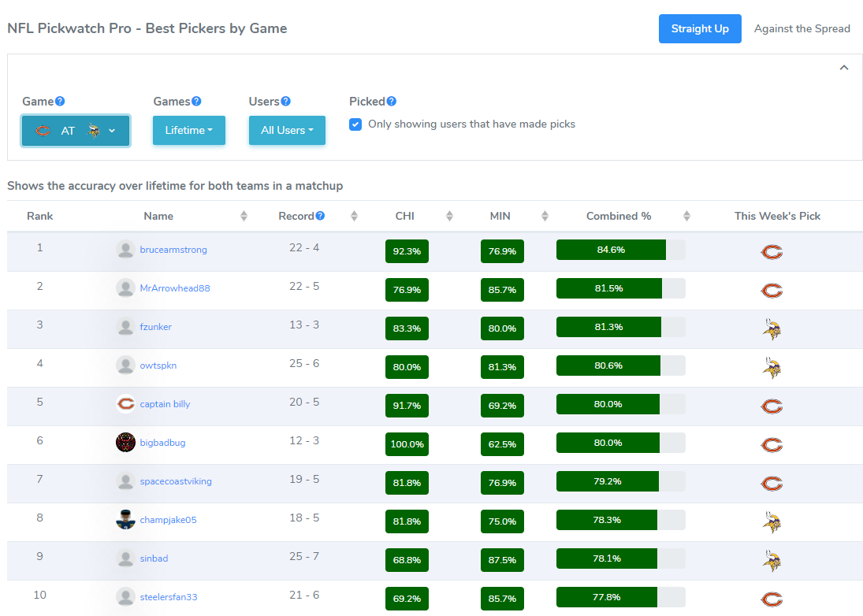Click fzunker's default avatar icon
The height and width of the screenshot is (616, 863).
pyautogui.click(x=125, y=326)
